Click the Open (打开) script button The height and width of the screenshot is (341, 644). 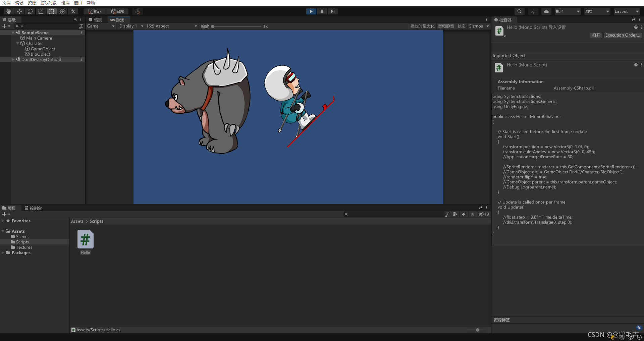click(596, 35)
